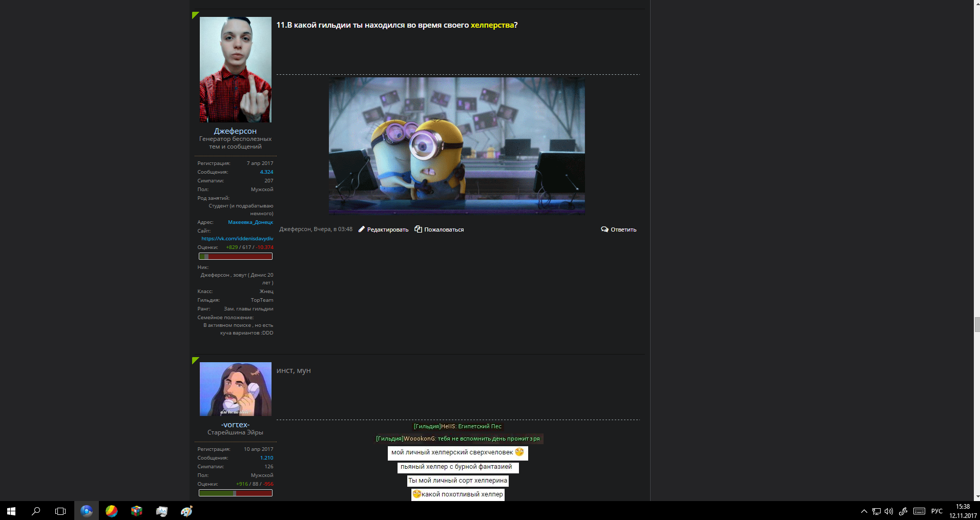
Task: Click online status marker on -vortex- post
Action: (x=195, y=360)
